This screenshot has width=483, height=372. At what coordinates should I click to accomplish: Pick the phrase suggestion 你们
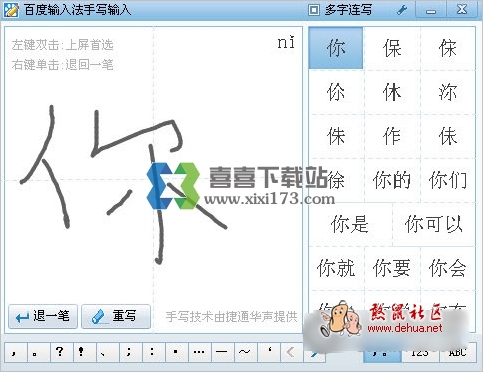447,180
